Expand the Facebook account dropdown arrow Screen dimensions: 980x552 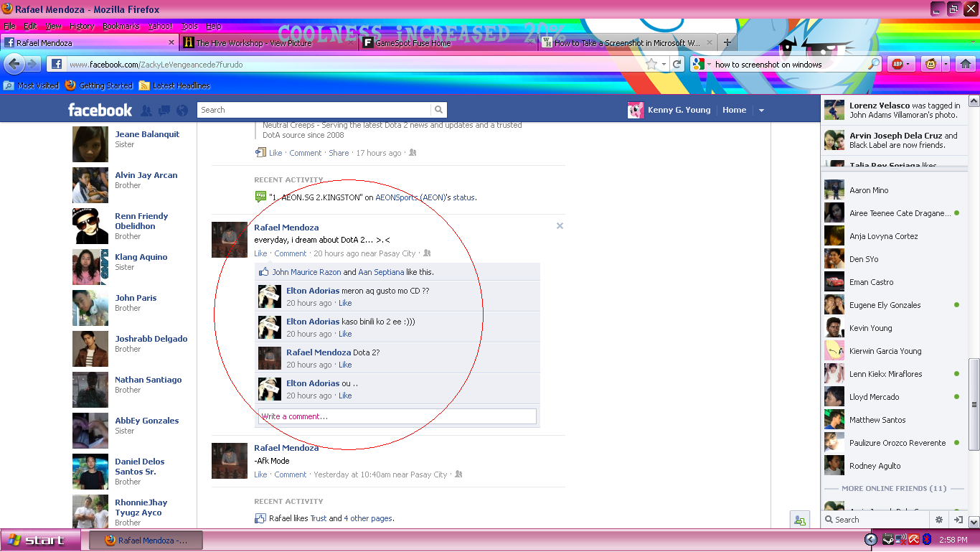tap(761, 111)
